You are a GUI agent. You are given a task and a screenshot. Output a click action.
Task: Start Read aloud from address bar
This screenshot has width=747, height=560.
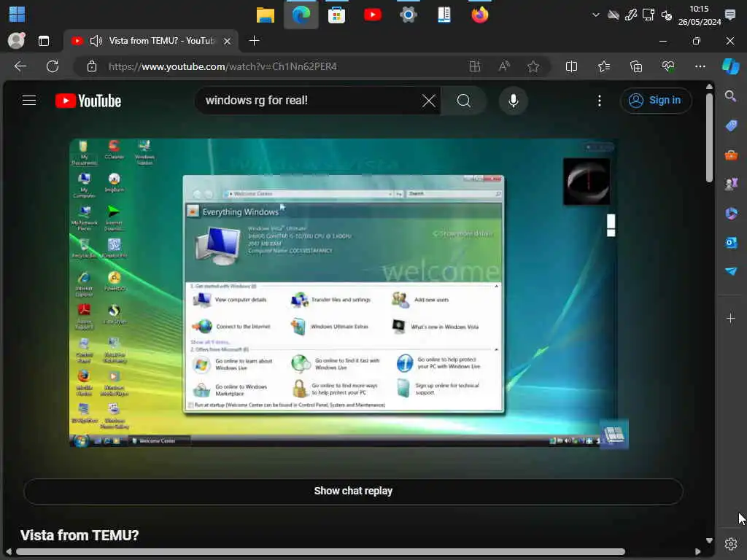pos(504,66)
